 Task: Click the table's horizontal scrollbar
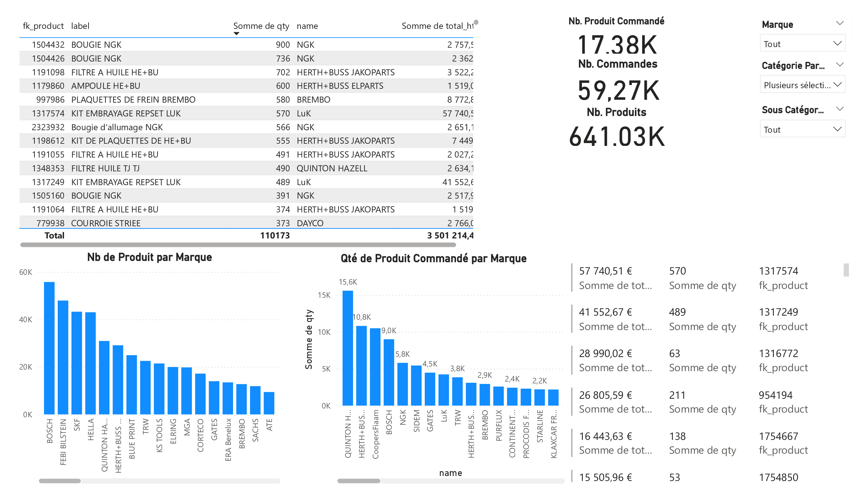point(238,245)
